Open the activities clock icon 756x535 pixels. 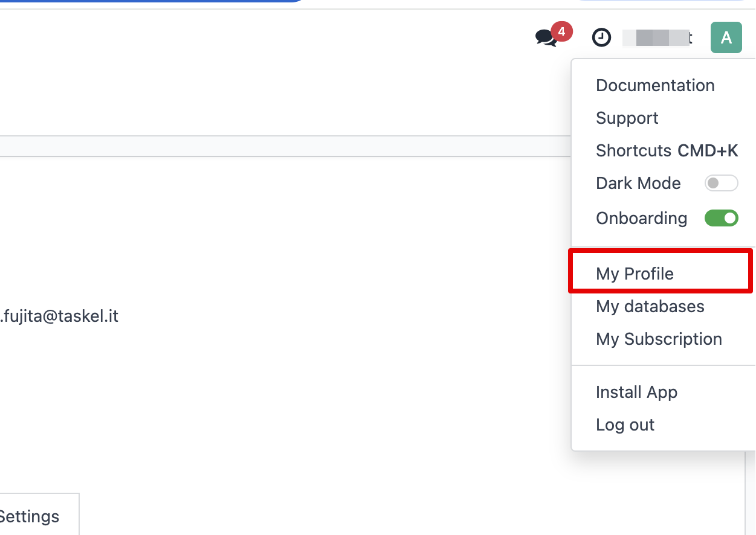click(601, 38)
